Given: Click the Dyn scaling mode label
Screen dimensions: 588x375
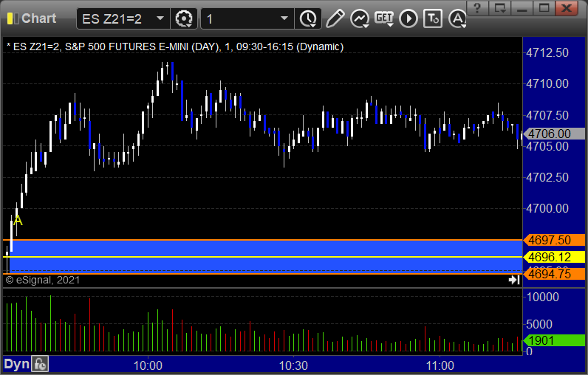Looking at the screenshot, I should pos(16,364).
